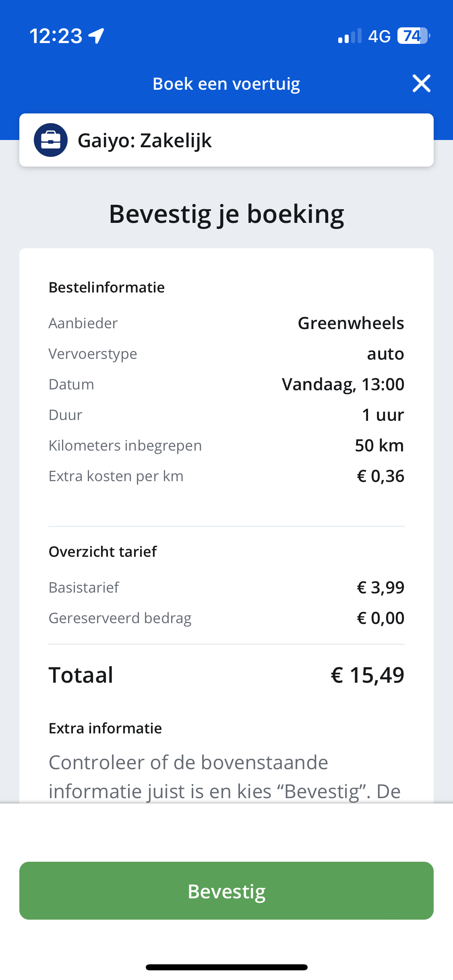The height and width of the screenshot is (980, 453).
Task: Tap the Boek een voertuig header title
Action: pyautogui.click(x=226, y=84)
